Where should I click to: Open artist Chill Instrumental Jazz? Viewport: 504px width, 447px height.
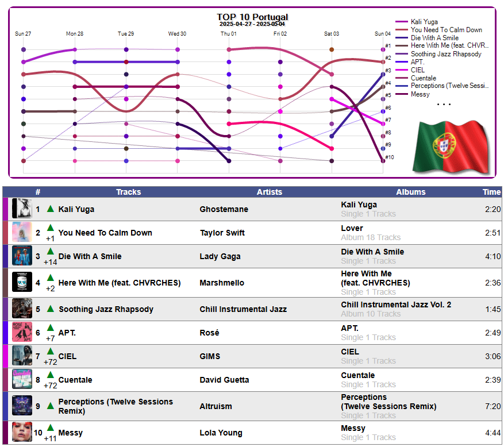[243, 309]
